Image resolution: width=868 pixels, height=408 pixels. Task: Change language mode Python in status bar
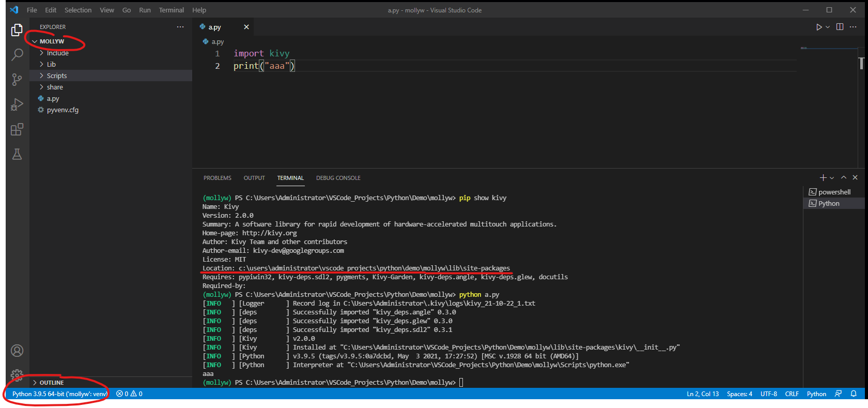(x=816, y=394)
